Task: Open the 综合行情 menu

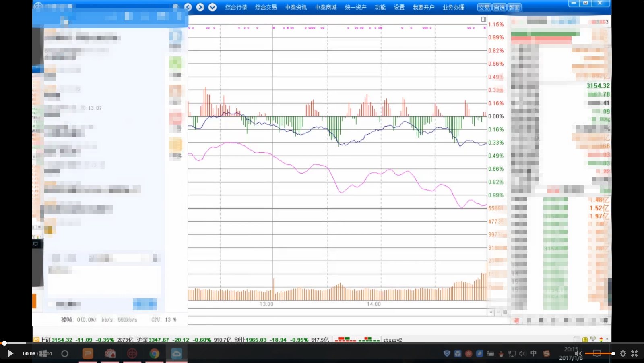Action: click(x=236, y=7)
